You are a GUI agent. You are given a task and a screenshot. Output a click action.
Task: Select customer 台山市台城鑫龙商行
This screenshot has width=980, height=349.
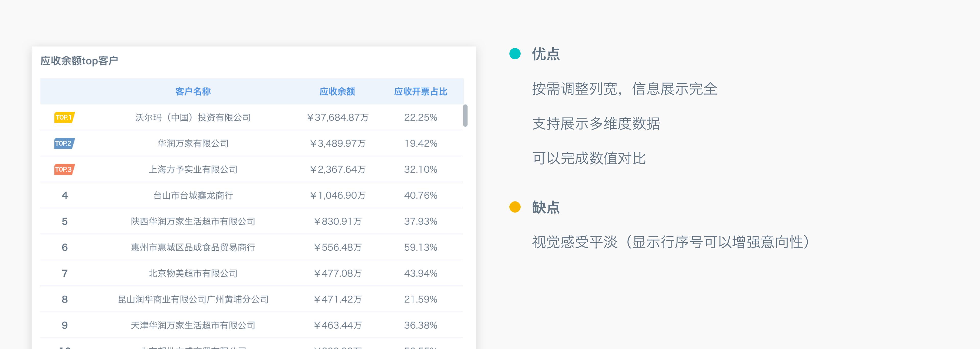pos(193,195)
